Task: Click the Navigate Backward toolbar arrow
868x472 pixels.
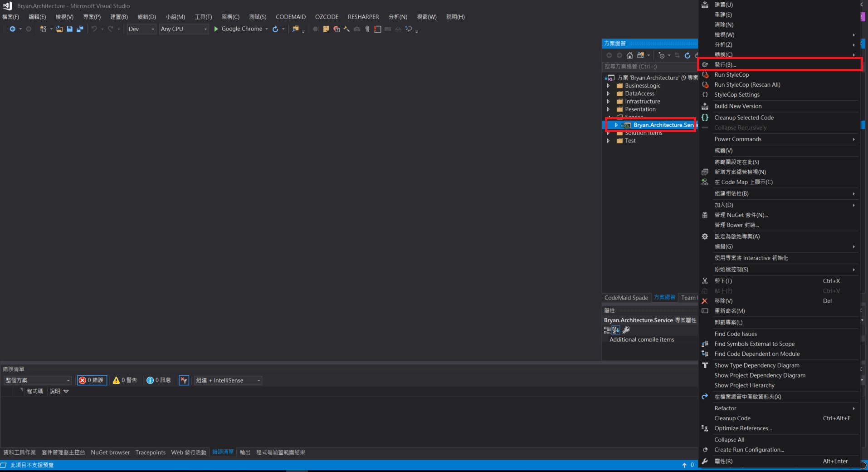Action: click(12, 29)
